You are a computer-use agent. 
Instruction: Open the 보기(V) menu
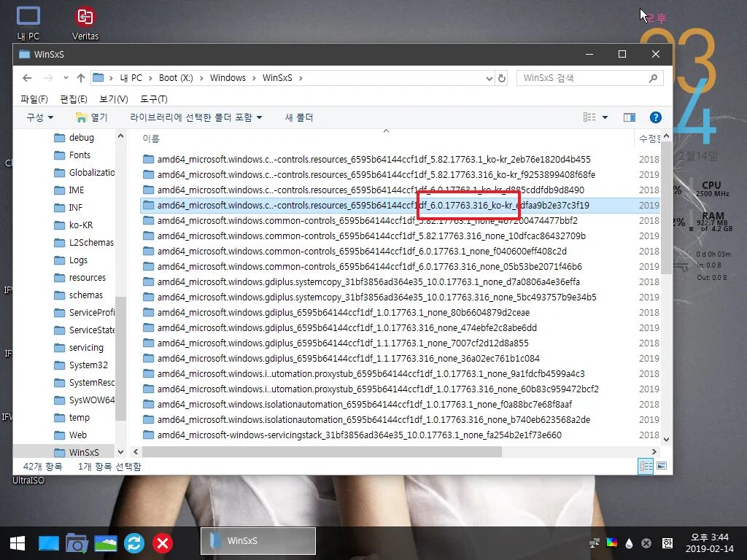point(113,99)
